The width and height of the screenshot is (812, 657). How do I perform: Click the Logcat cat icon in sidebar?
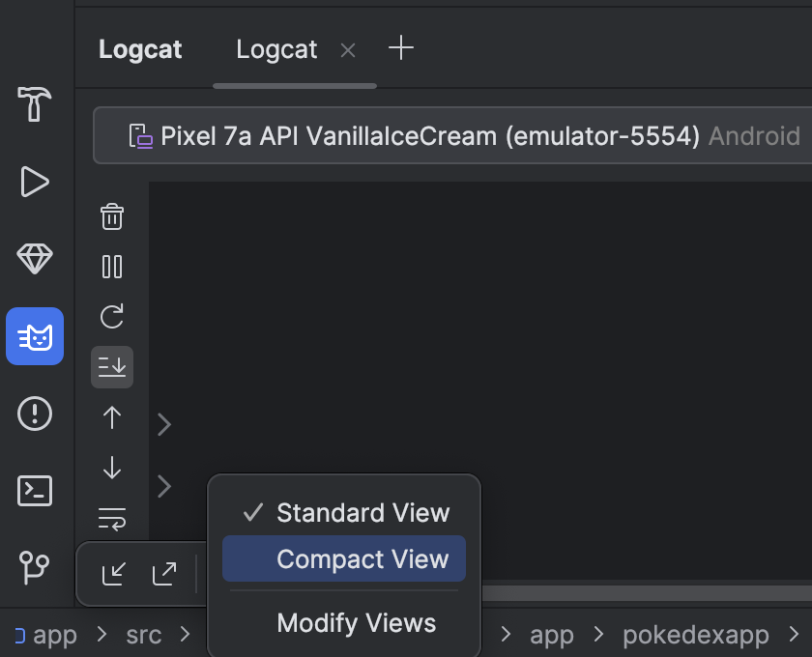35,336
